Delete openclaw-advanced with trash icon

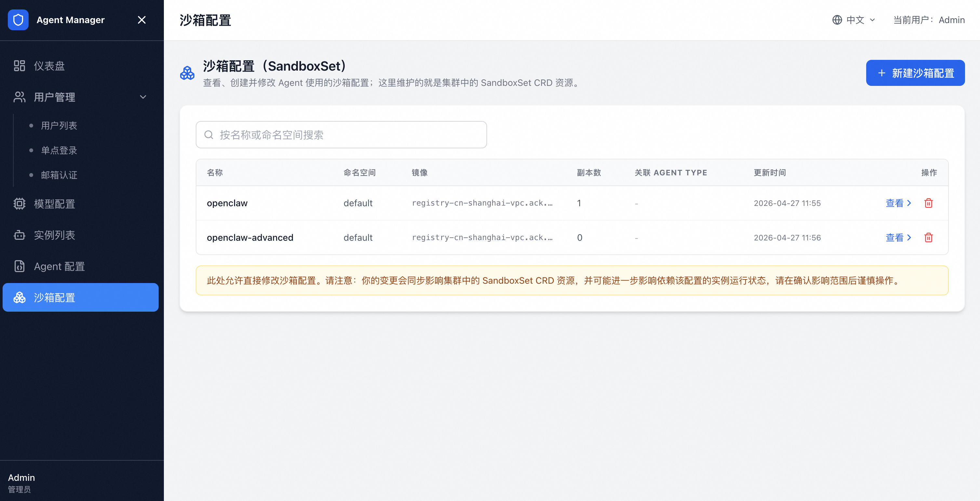click(x=929, y=237)
